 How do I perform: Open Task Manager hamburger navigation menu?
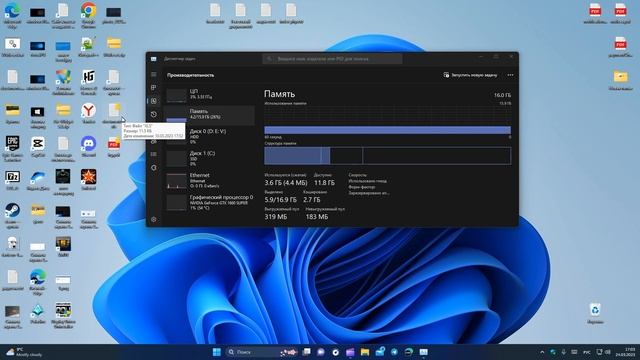[154, 75]
